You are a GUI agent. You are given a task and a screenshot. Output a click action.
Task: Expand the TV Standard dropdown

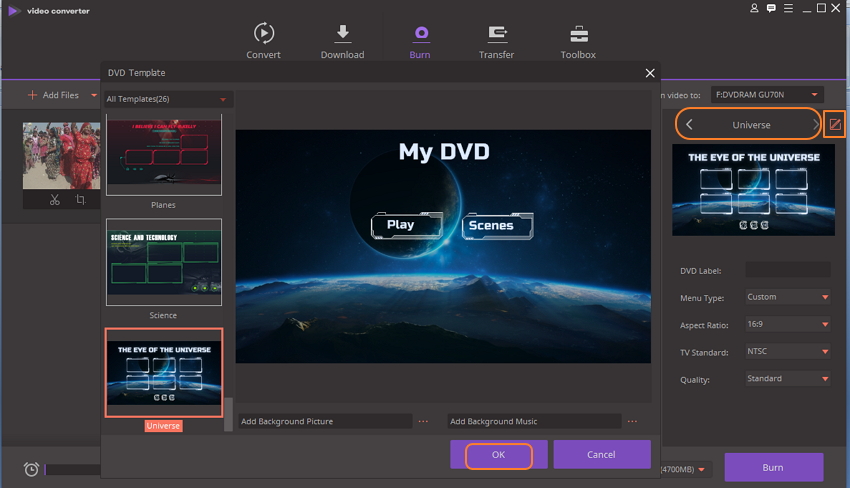pos(788,352)
